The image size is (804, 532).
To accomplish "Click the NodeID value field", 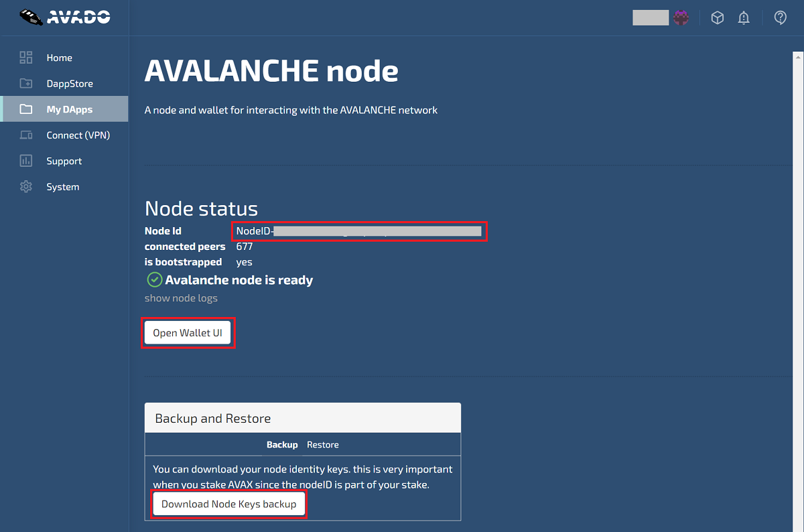I will (x=359, y=231).
